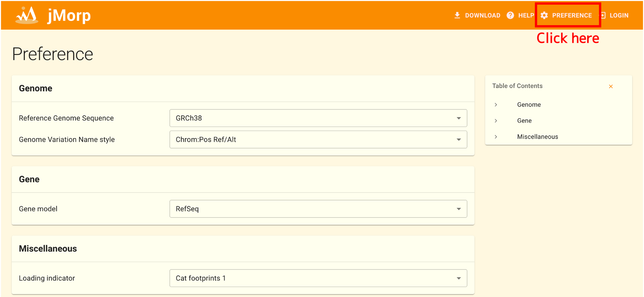The width and height of the screenshot is (644, 297).
Task: Click the login door icon
Action: pos(603,15)
